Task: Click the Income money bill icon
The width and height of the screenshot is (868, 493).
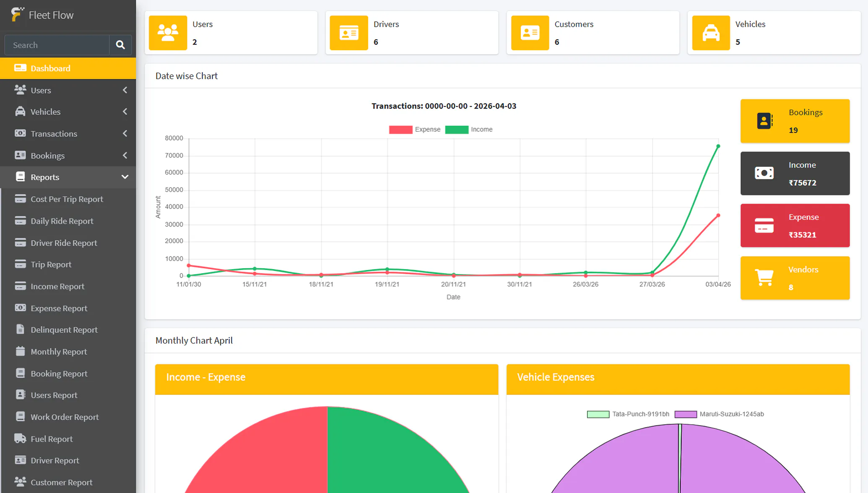Action: [764, 173]
